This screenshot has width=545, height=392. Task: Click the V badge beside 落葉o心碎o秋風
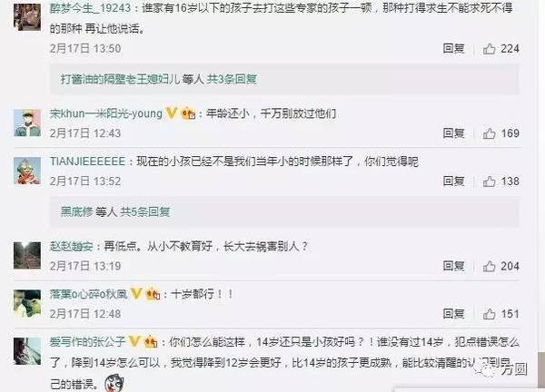click(x=136, y=294)
